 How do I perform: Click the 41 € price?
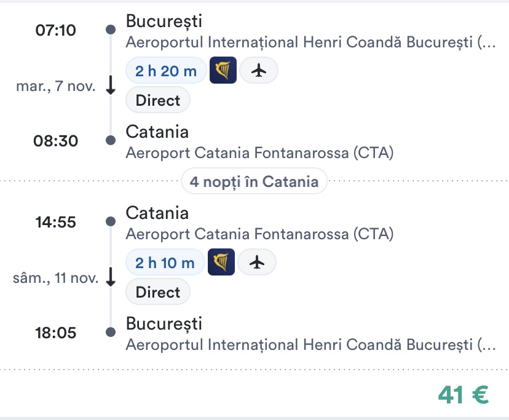464,395
